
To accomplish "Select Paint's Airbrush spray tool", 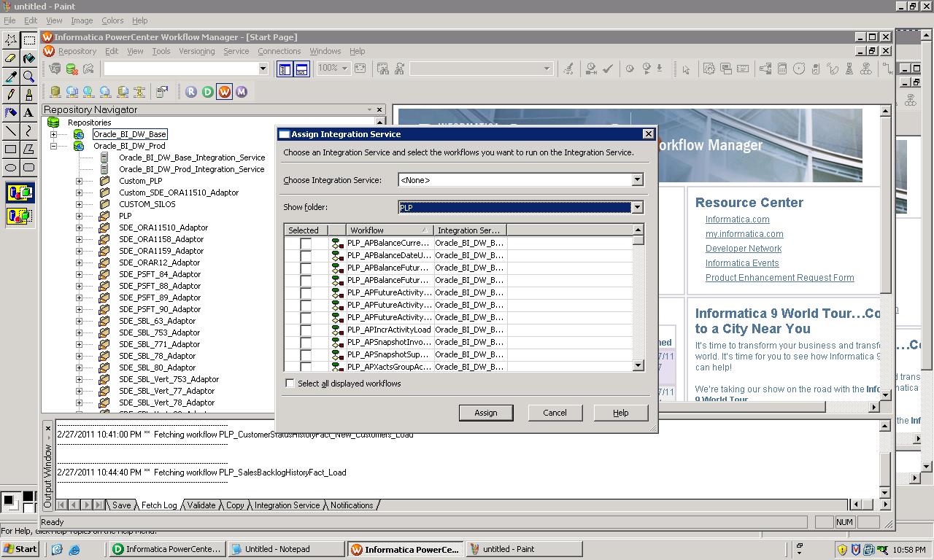I will pos(11,113).
